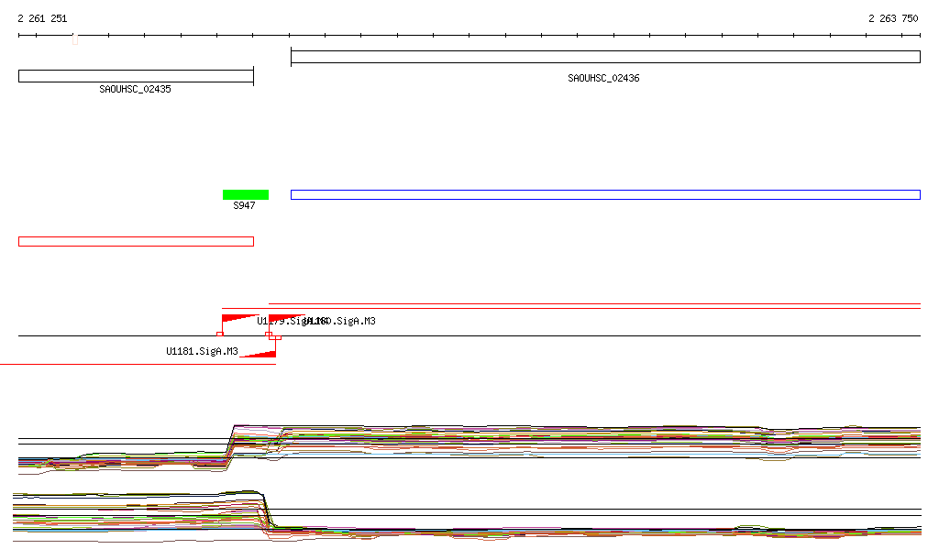Click the small red square marker under the left flag
The height and width of the screenshot is (560, 939).
[220, 334]
